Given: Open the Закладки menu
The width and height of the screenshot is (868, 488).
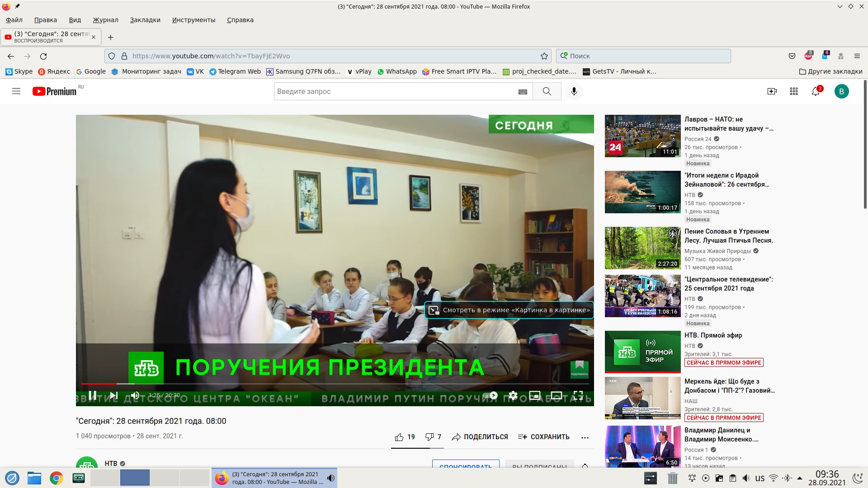Looking at the screenshot, I should tap(145, 20).
